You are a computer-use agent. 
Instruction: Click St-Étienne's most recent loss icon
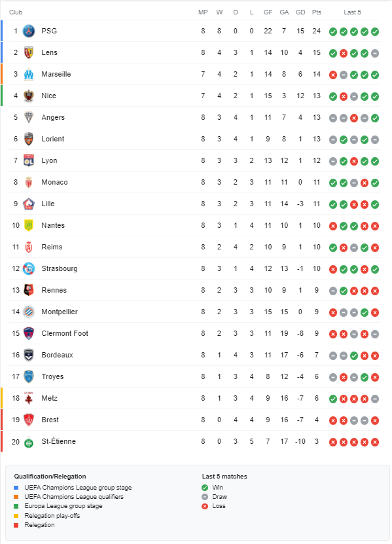[375, 443]
